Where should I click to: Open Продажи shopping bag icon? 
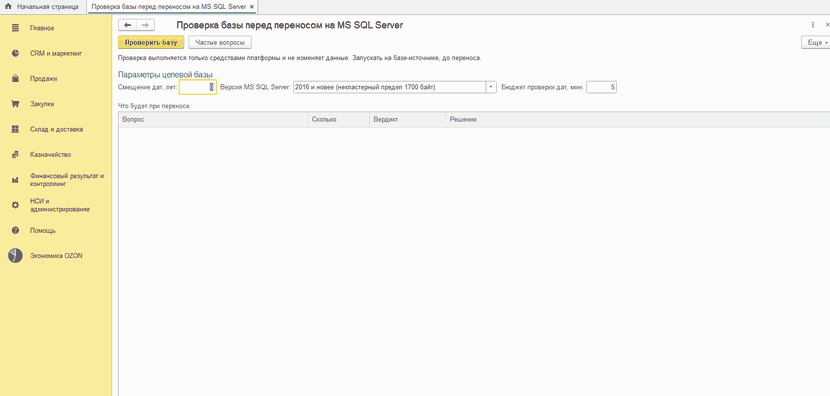[15, 79]
